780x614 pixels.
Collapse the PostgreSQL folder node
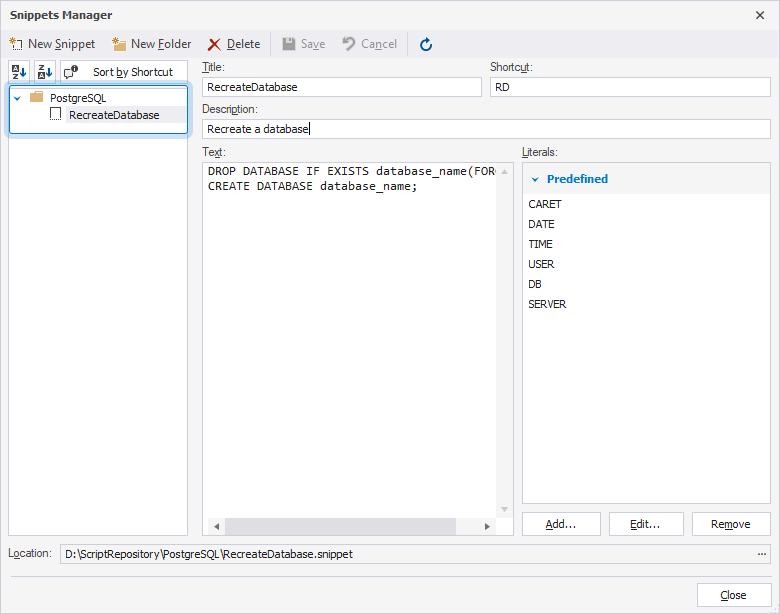[17, 99]
